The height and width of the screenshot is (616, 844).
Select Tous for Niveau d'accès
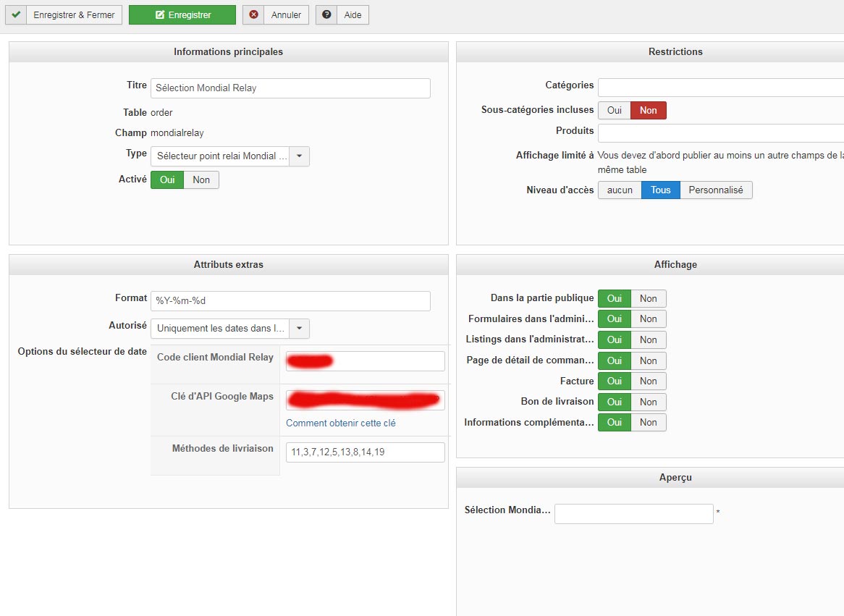(x=660, y=190)
